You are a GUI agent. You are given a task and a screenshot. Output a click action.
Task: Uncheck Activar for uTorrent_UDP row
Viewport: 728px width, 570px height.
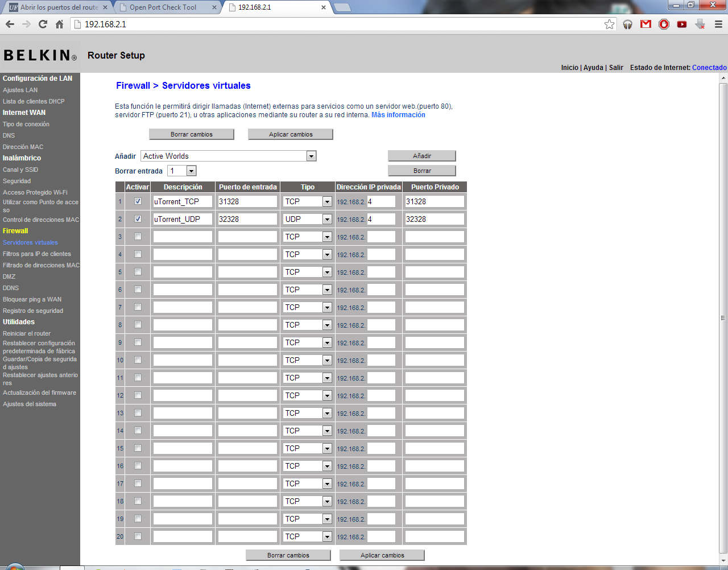pos(138,219)
